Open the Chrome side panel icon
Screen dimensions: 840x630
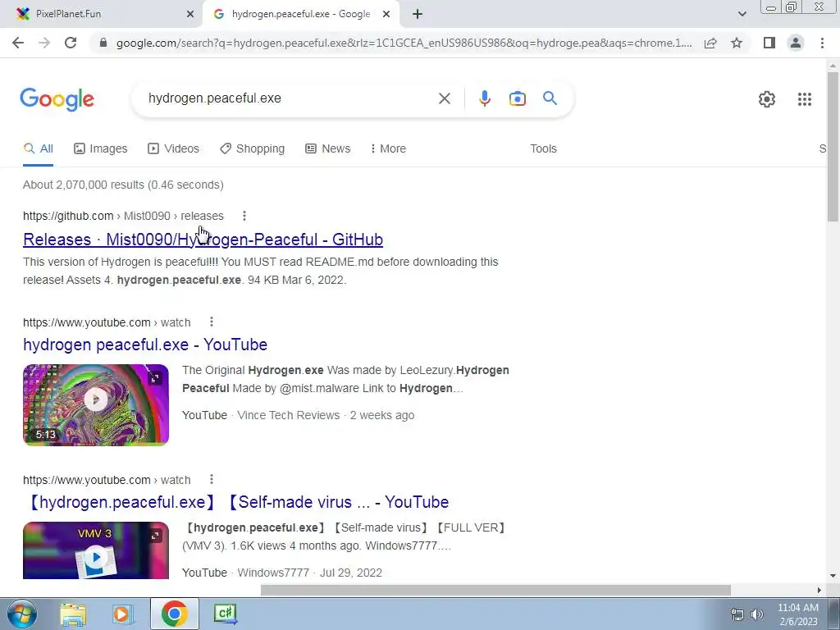pos(769,43)
